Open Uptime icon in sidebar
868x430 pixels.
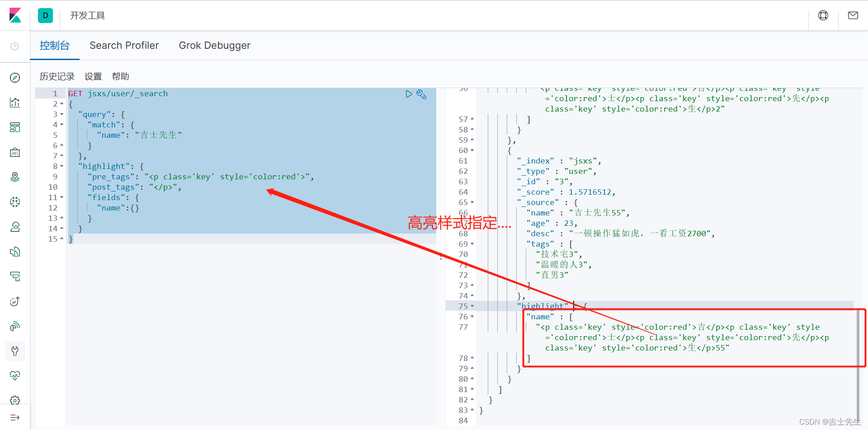click(x=15, y=301)
